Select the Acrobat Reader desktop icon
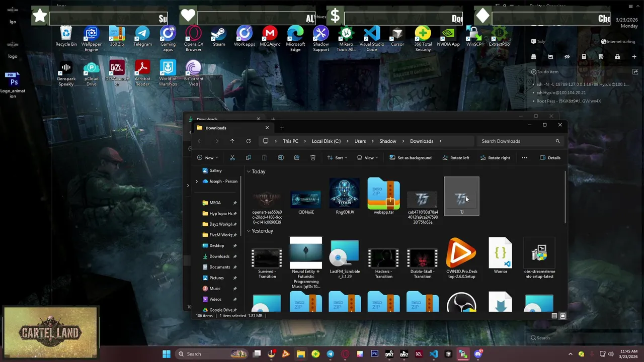 pos(142,73)
